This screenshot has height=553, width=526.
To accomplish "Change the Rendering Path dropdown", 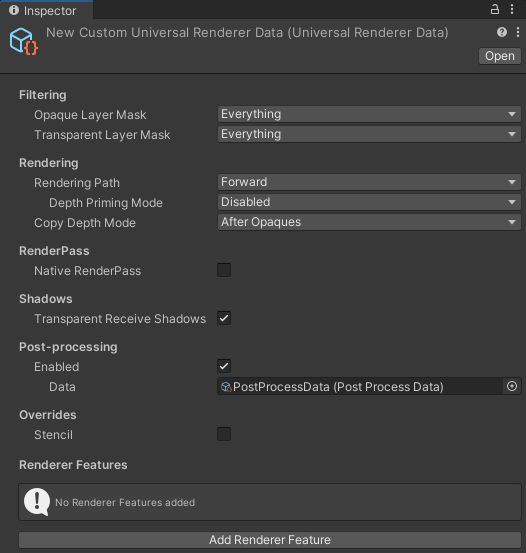I will pos(369,182).
